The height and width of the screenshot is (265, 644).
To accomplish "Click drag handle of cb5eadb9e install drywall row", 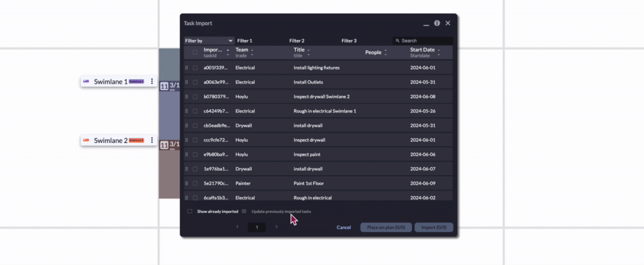I will click(x=187, y=125).
